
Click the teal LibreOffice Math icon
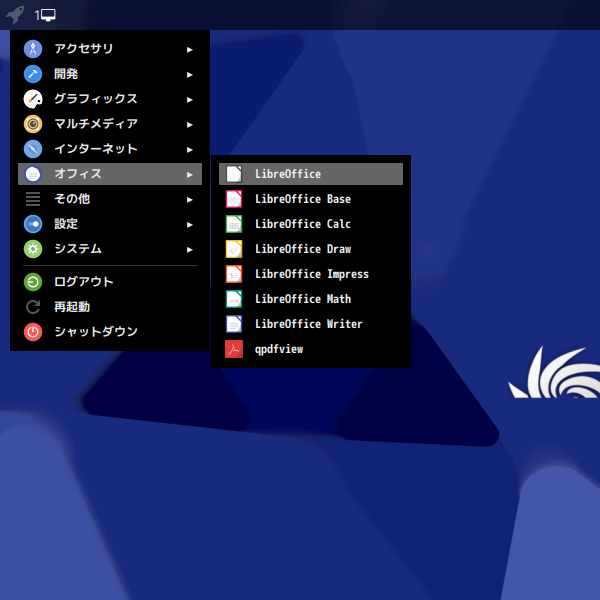point(234,299)
